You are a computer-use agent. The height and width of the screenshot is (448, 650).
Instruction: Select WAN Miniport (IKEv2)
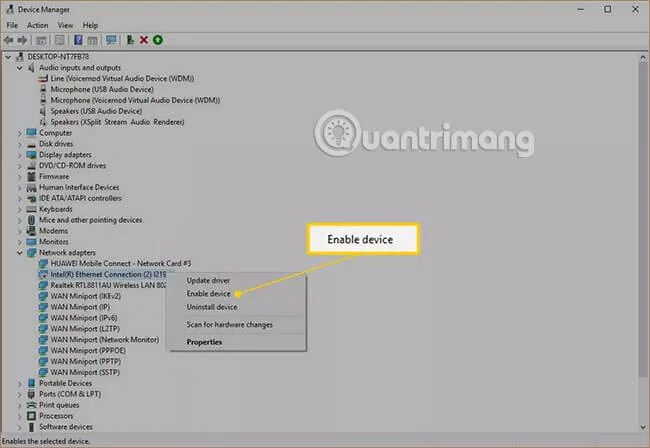(x=85, y=296)
